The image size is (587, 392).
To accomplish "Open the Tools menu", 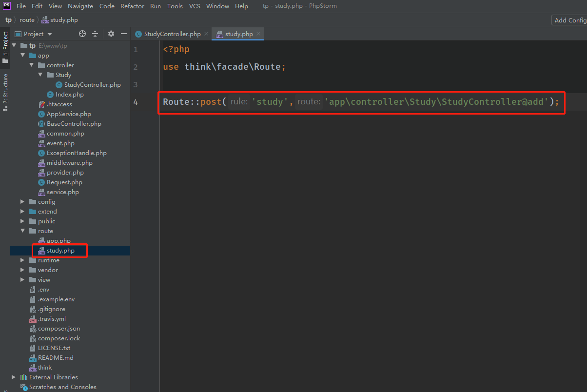I will 175,6.
